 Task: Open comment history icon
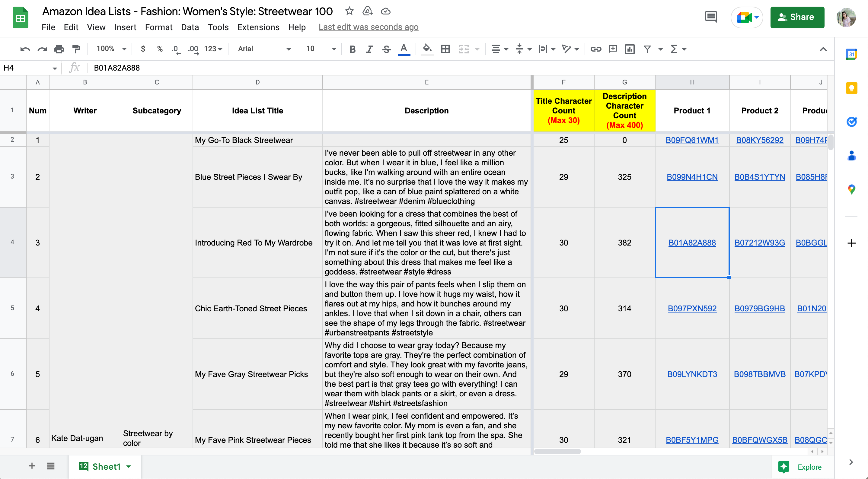point(711,17)
